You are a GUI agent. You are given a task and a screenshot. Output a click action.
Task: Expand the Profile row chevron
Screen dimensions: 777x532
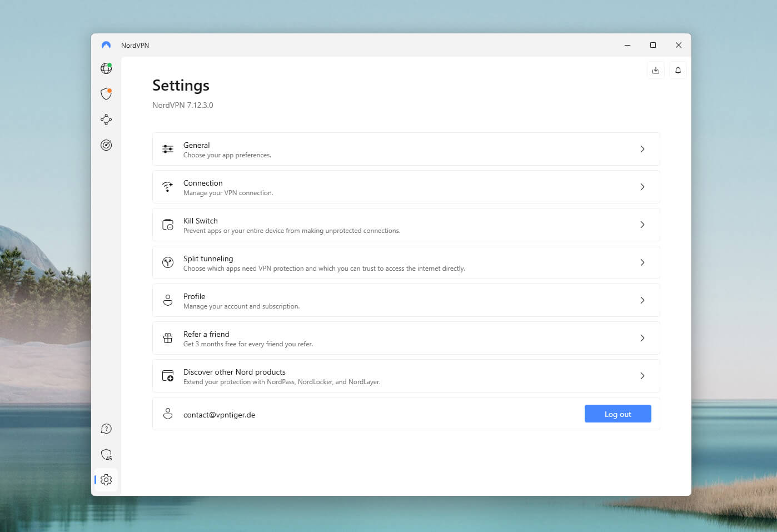click(x=642, y=300)
